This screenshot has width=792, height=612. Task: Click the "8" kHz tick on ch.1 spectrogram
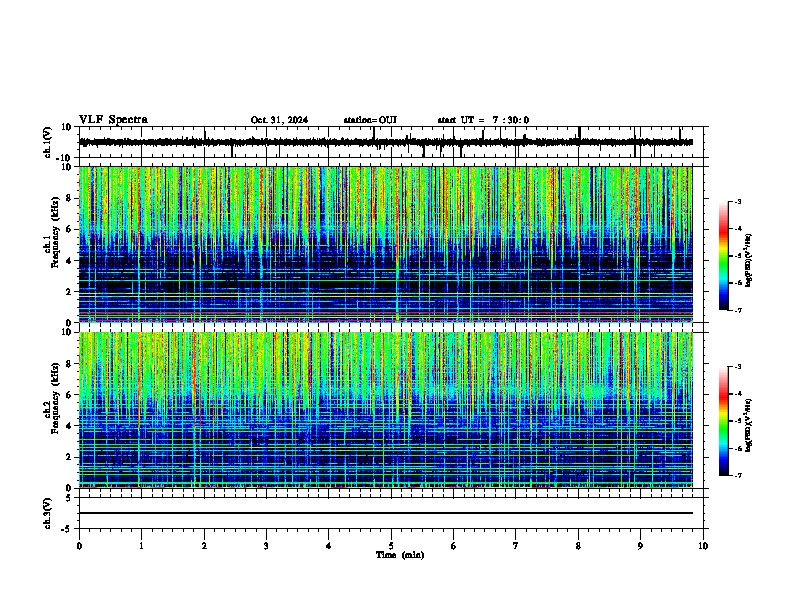pos(70,198)
